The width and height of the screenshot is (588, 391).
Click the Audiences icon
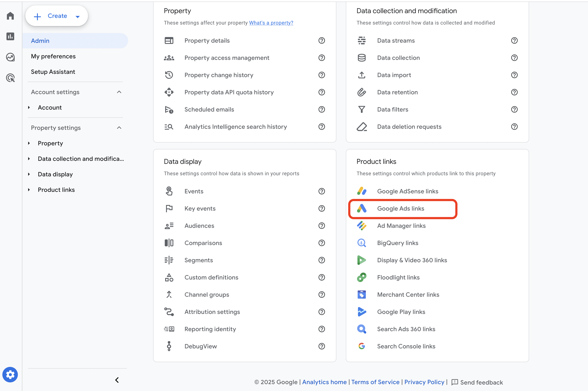tap(169, 226)
